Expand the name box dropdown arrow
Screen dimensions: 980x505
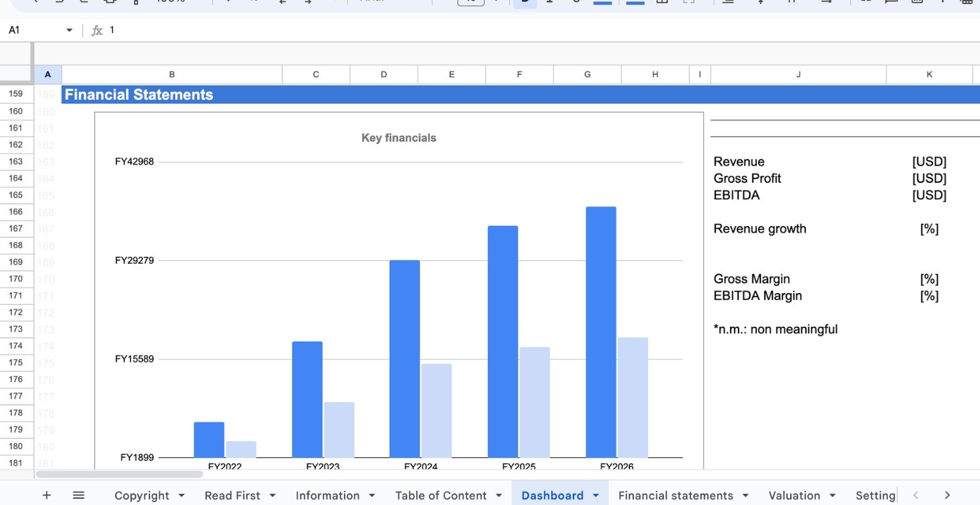tap(69, 30)
